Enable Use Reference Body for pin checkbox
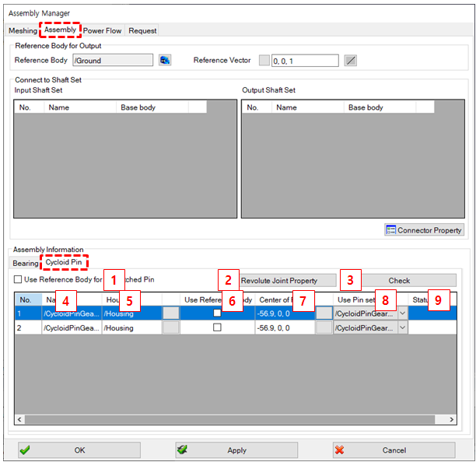The height and width of the screenshot is (462, 476). point(18,279)
